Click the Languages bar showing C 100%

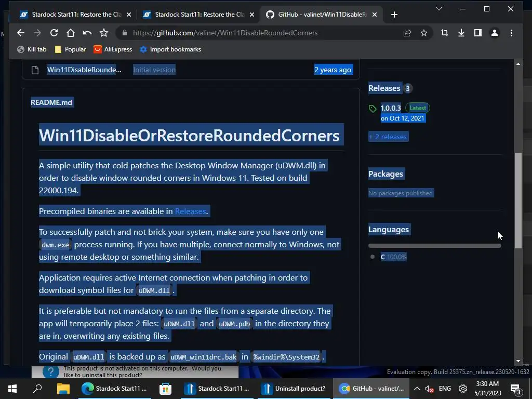click(x=435, y=246)
